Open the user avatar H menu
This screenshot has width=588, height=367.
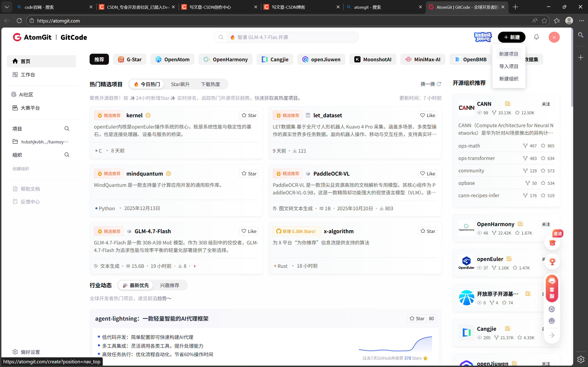coord(554,37)
